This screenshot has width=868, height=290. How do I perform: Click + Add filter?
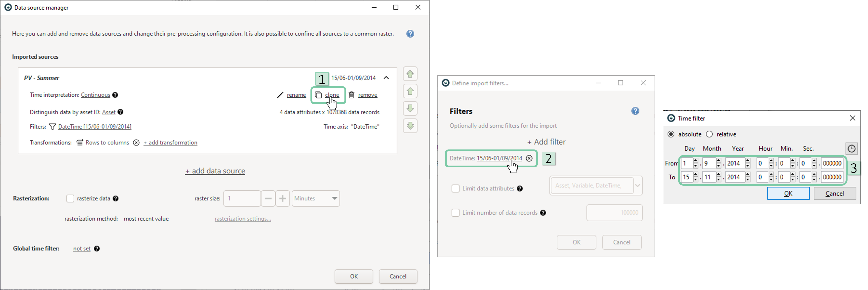click(546, 142)
